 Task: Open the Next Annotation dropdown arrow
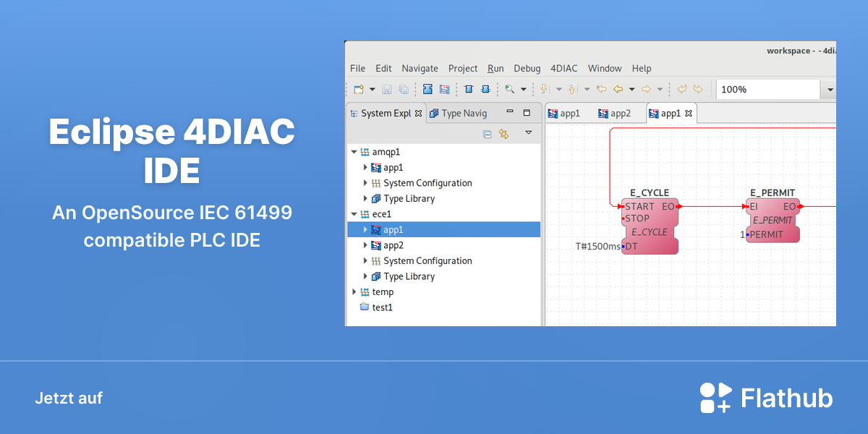click(x=558, y=90)
